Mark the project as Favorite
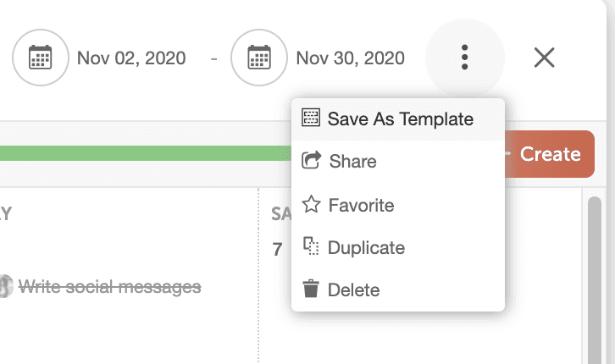Screen dimensions: 615x364 tap(361, 205)
